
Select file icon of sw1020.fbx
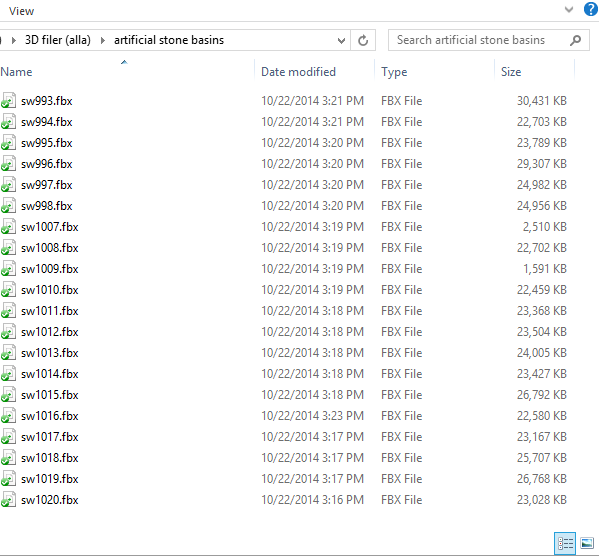pyautogui.click(x=8, y=500)
